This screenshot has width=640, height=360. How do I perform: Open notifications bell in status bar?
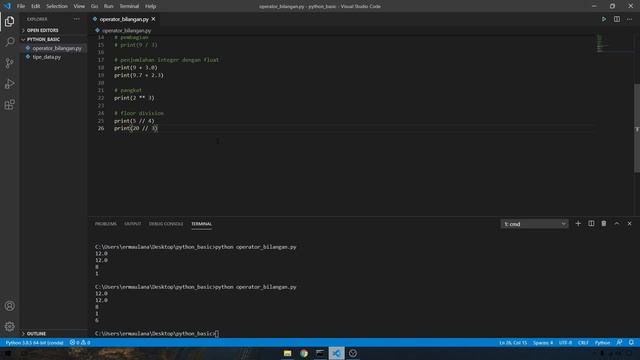click(x=631, y=342)
